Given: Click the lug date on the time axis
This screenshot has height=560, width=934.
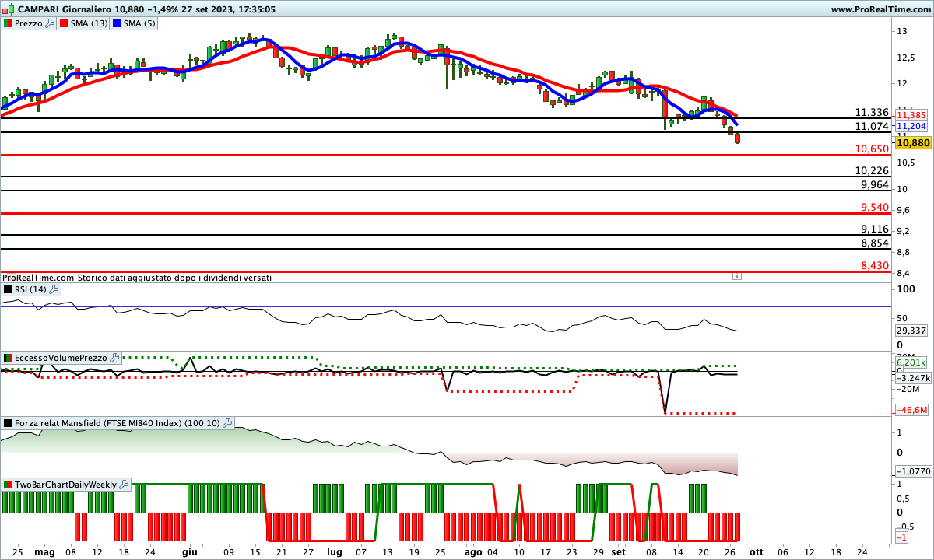Looking at the screenshot, I should point(335,552).
